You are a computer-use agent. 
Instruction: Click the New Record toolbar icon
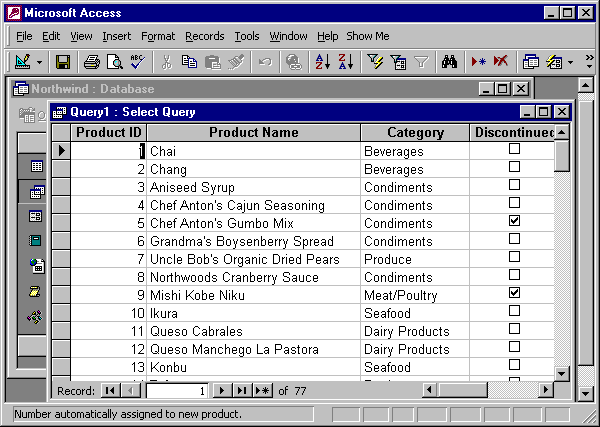pos(478,62)
